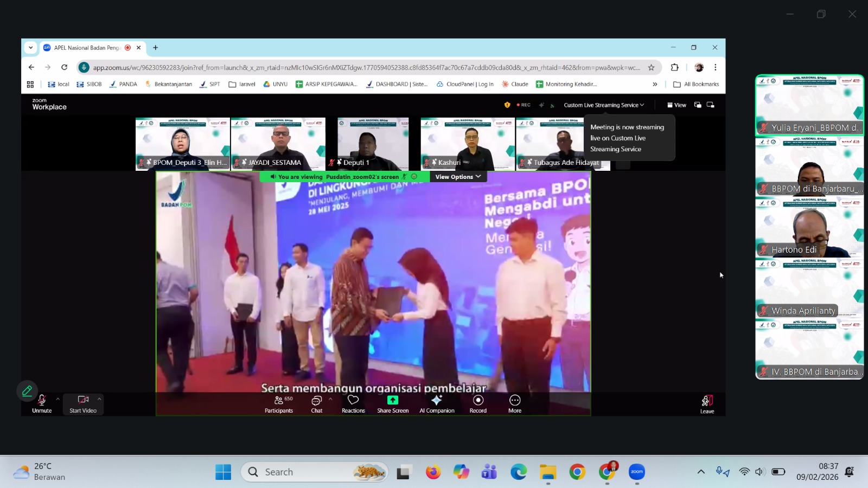
Task: Unmute the microphone
Action: (42, 403)
